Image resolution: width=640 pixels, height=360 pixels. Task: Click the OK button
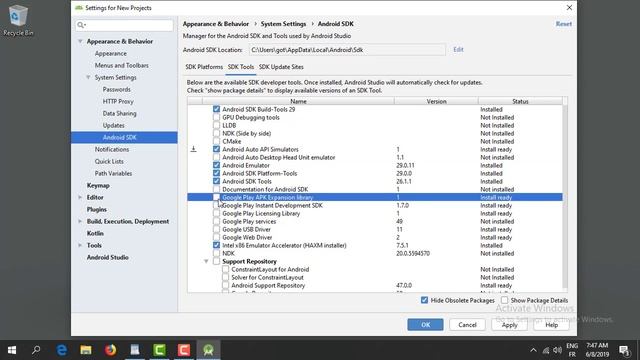(x=425, y=324)
